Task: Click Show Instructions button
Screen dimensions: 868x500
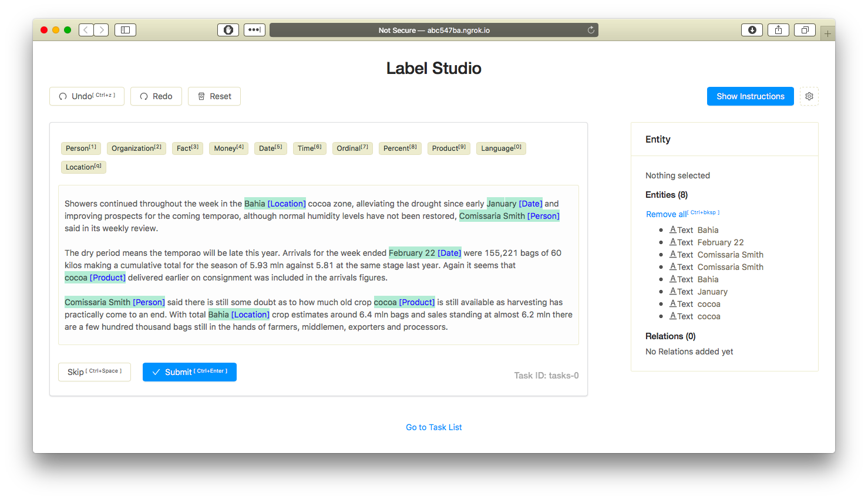Action: pyautogui.click(x=751, y=96)
